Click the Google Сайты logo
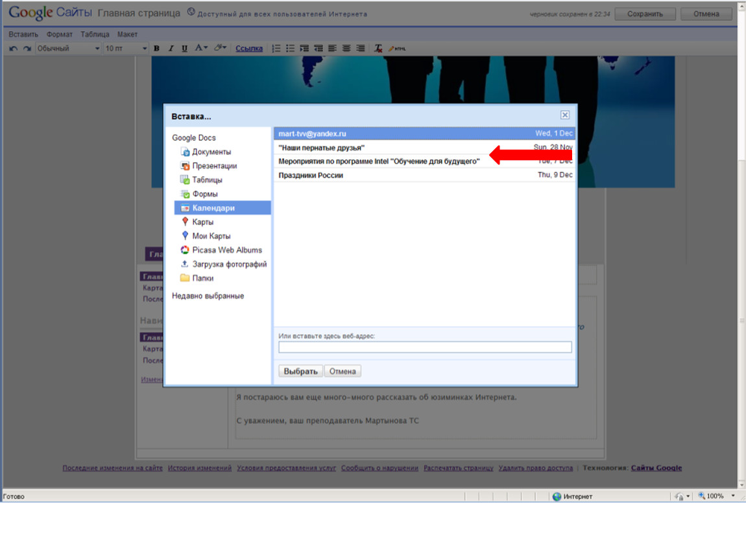The image size is (746, 560). pos(50,12)
